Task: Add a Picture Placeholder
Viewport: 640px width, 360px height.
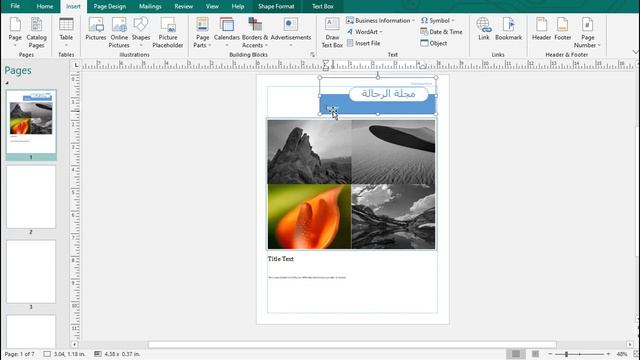Action: [x=168, y=32]
